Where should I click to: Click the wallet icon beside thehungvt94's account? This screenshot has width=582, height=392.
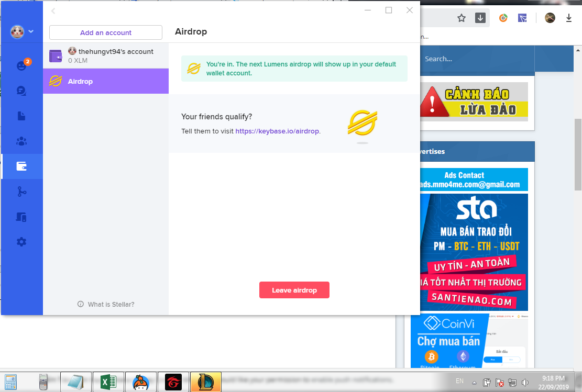(56, 56)
